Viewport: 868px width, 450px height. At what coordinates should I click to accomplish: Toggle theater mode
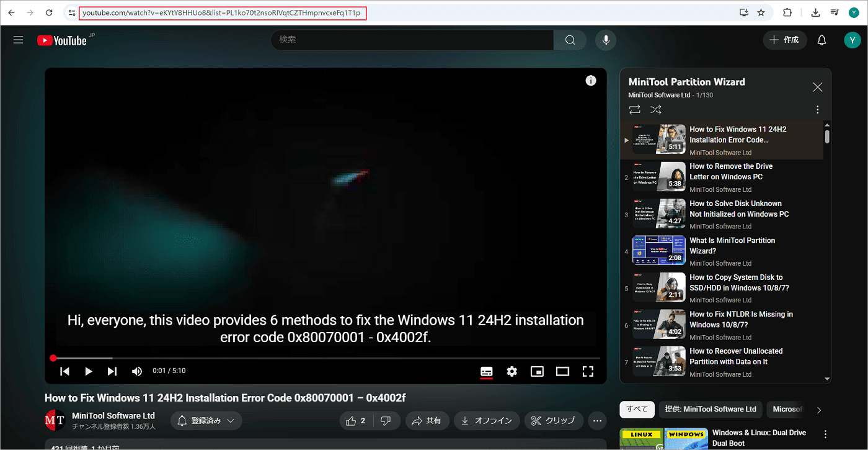click(562, 371)
